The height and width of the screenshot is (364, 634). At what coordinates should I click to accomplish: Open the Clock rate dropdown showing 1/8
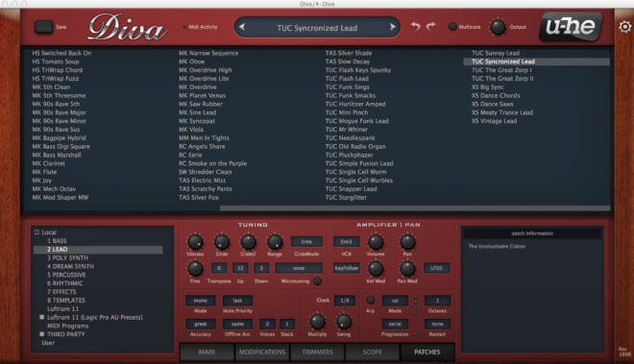point(345,301)
